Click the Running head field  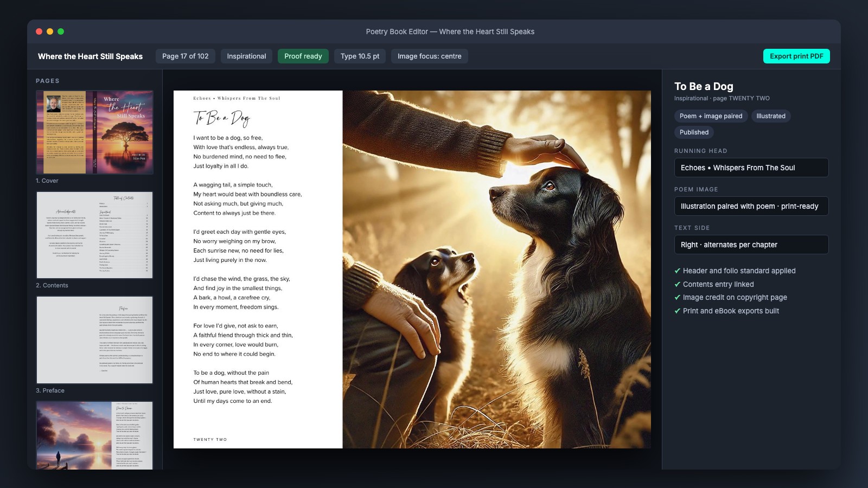751,168
